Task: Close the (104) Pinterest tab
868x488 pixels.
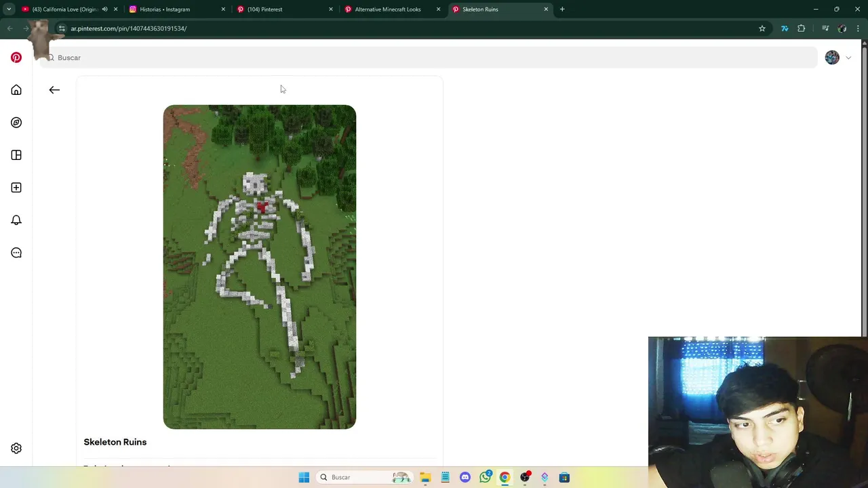Action: 331,9
